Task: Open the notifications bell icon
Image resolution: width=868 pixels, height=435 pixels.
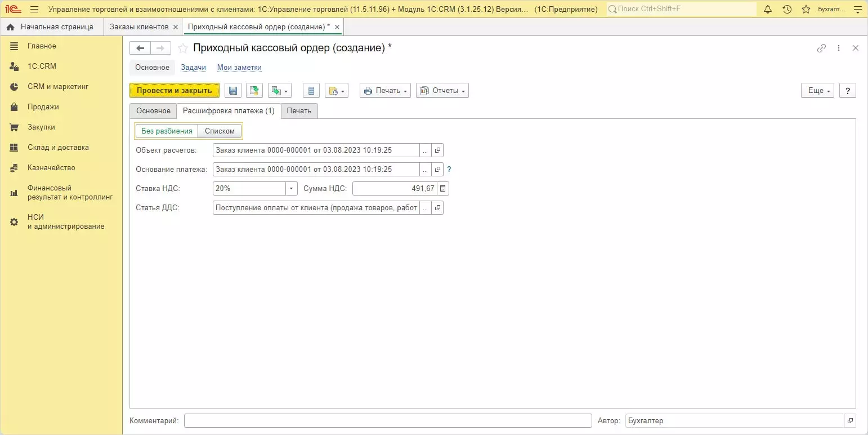Action: 768,10
